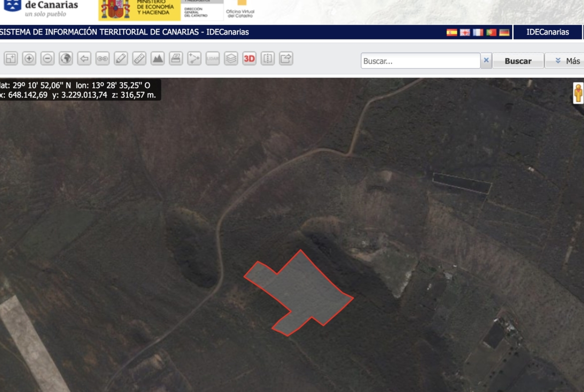The width and height of the screenshot is (584, 392).
Task: Open the layers stack panel
Action: point(231,58)
